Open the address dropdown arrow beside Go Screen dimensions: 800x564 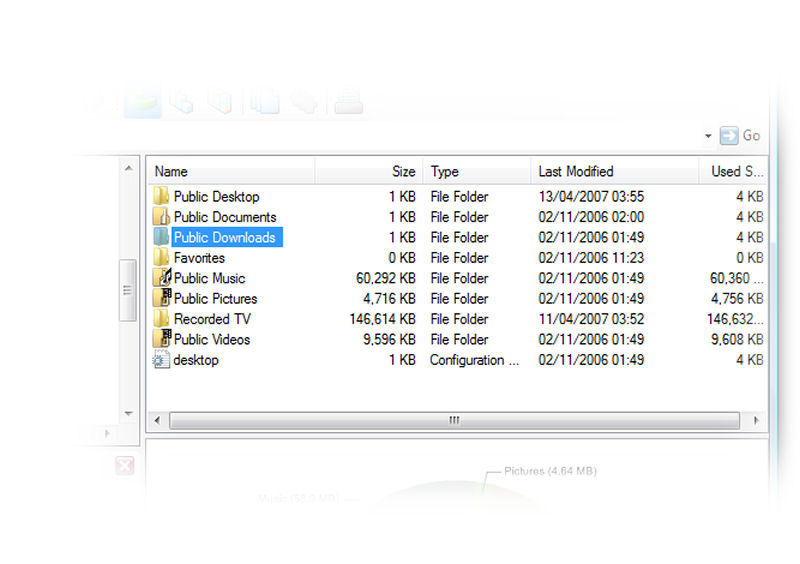click(x=708, y=136)
